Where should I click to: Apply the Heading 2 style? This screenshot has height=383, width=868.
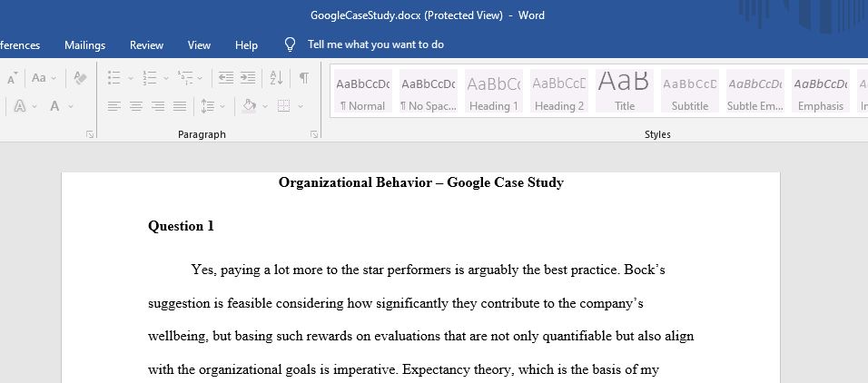(559, 91)
